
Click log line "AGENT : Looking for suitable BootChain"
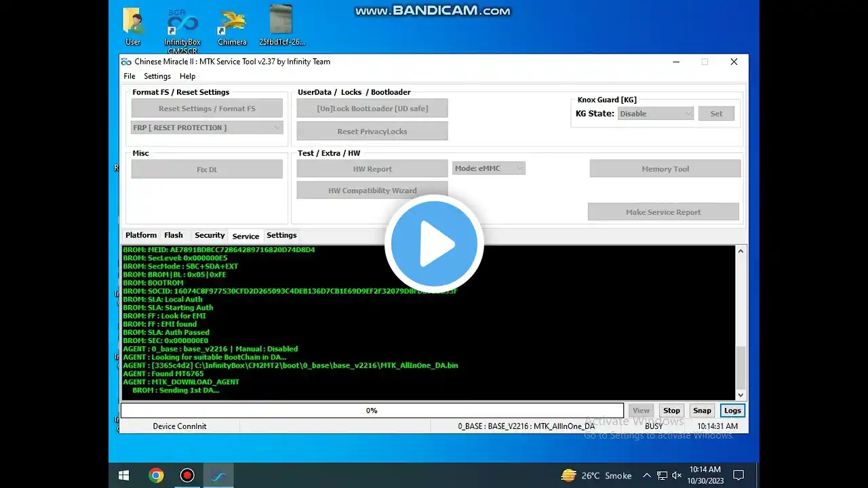[x=205, y=357]
